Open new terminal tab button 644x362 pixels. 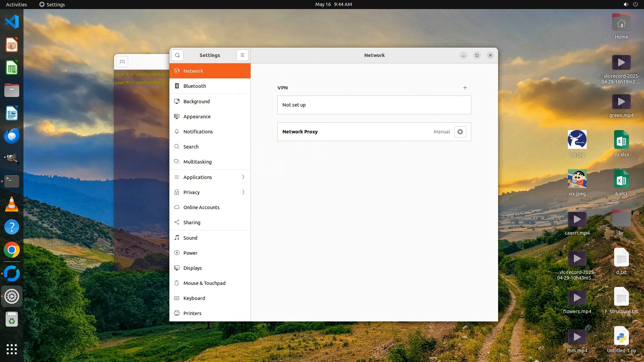(122, 62)
